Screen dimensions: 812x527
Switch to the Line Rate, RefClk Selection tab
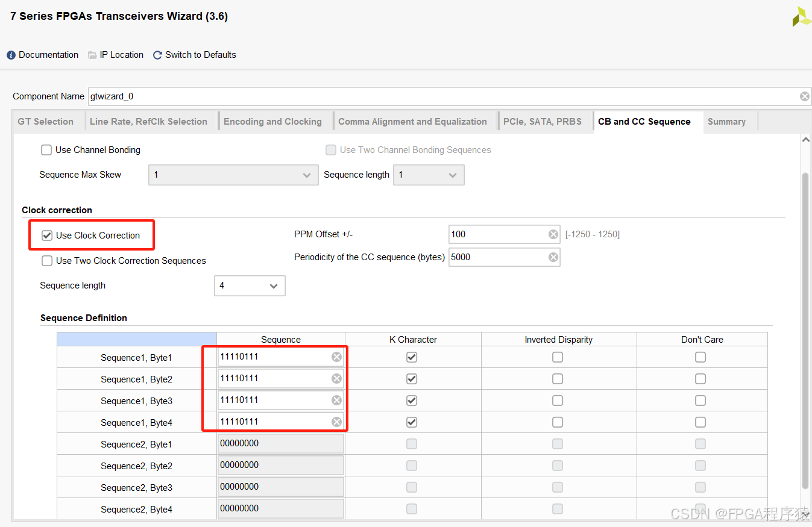(x=149, y=122)
